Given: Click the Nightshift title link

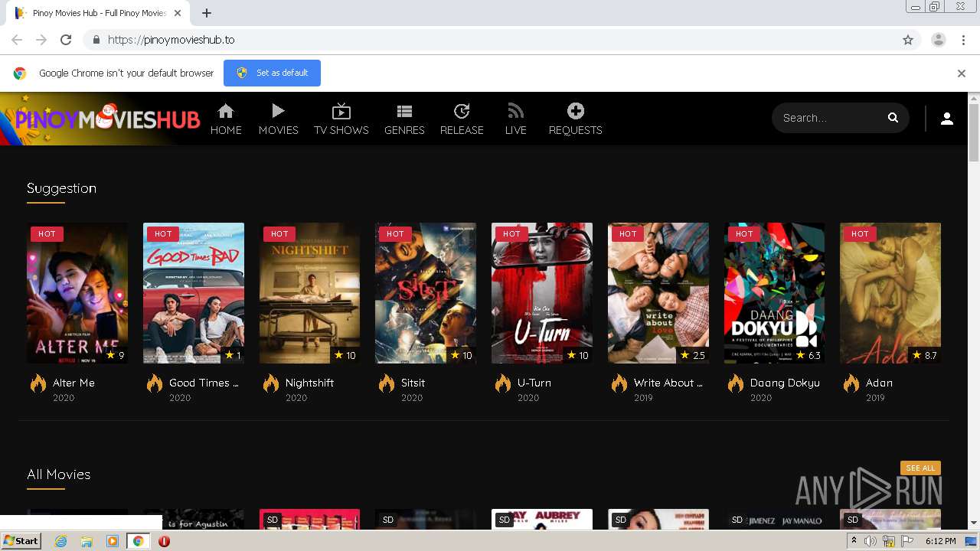Looking at the screenshot, I should [x=309, y=383].
